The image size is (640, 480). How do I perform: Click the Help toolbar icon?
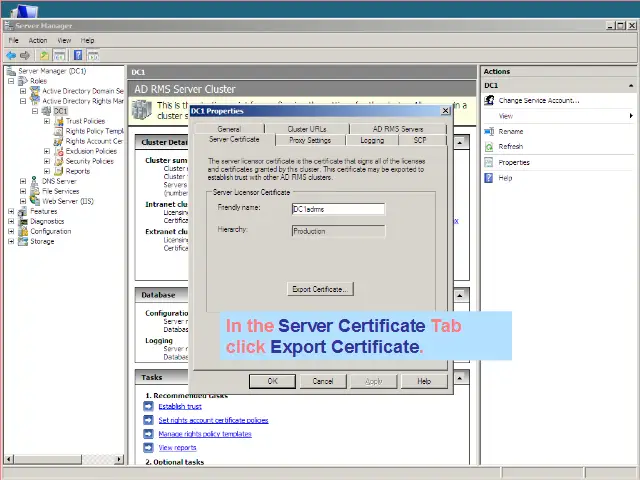click(x=78, y=55)
